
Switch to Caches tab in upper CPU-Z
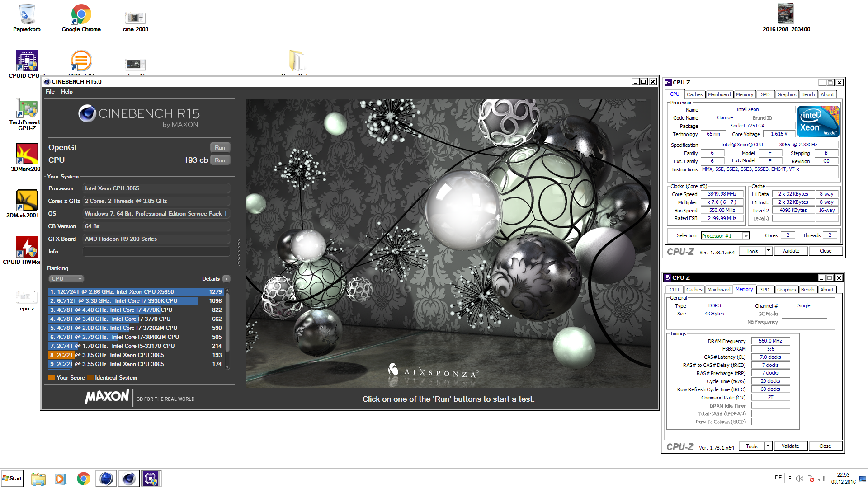point(694,94)
